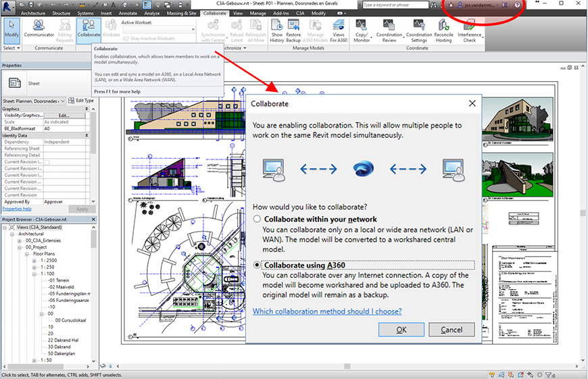Viewport: 588px width, 379px height.
Task: Open the Help question mark icon
Action: (x=517, y=5)
